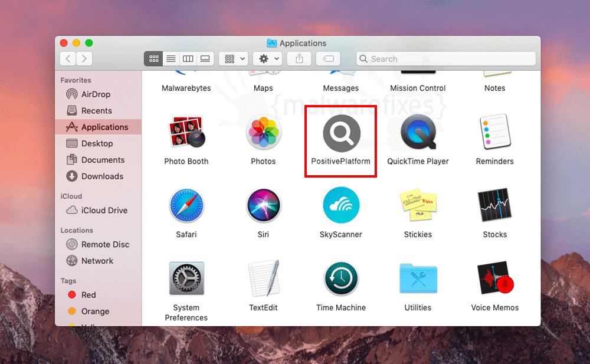
Task: Select the Stocks app icon
Action: click(x=495, y=205)
